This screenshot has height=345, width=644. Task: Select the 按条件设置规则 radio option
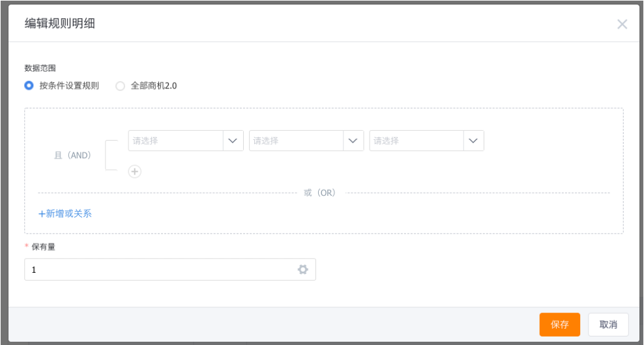pos(29,85)
